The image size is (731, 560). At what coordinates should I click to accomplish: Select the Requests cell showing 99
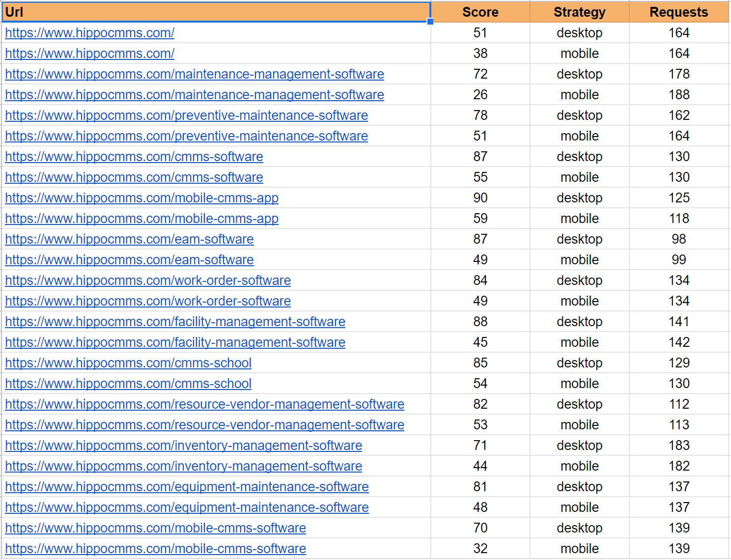(x=679, y=260)
